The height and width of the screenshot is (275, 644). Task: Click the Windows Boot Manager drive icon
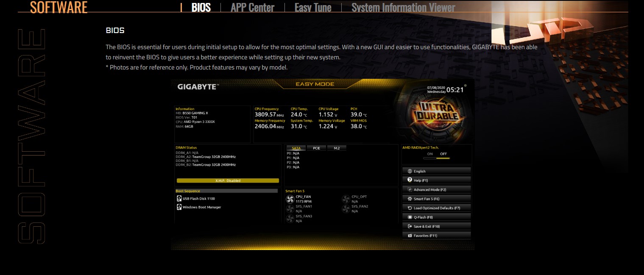pyautogui.click(x=179, y=207)
